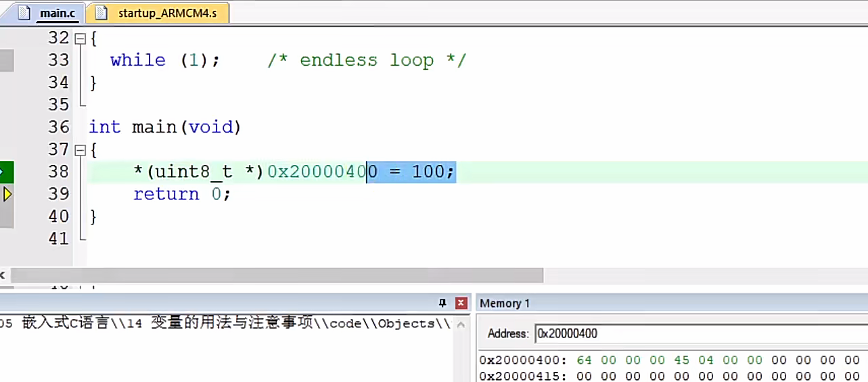Click the current-line marker at line 38
Screen dimensions: 868x382
tap(7, 172)
